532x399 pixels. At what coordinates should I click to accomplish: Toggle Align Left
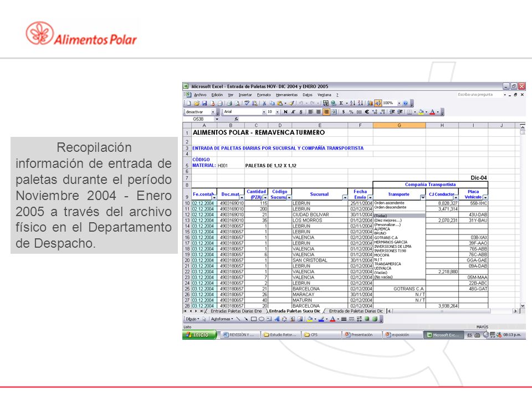pos(310,111)
